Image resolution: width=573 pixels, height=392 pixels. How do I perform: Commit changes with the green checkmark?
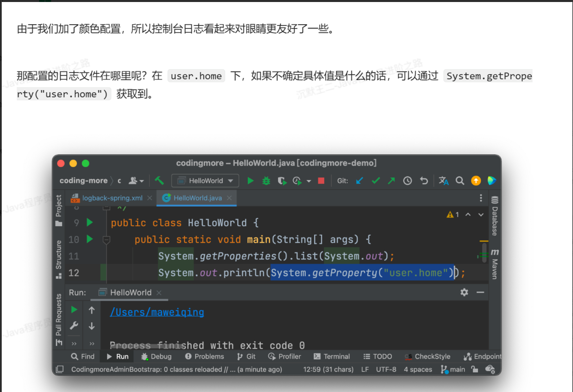(376, 181)
